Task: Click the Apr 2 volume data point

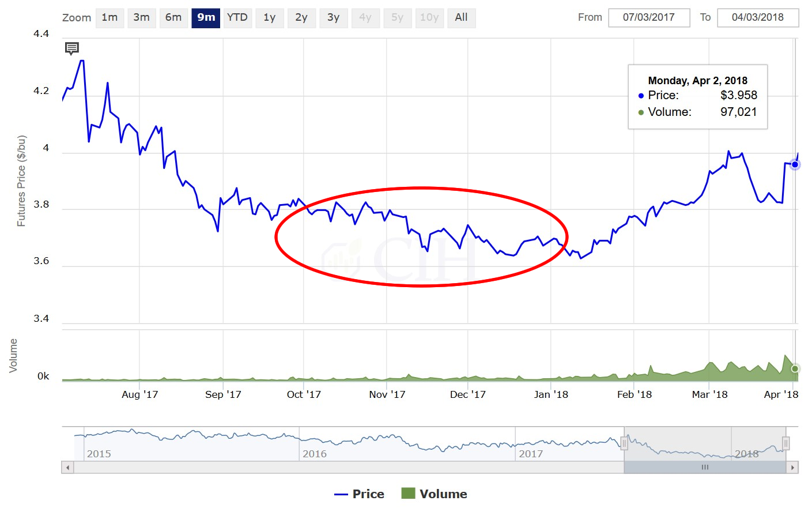Action: point(795,368)
